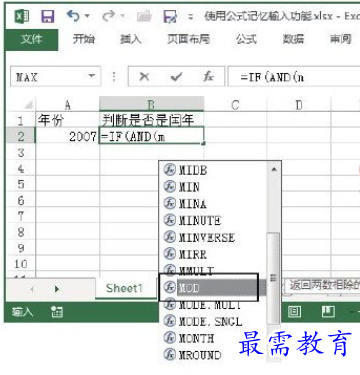The width and height of the screenshot is (360, 375).
Task: Click the autocomplete list scrollbar thumb
Action: point(274,278)
